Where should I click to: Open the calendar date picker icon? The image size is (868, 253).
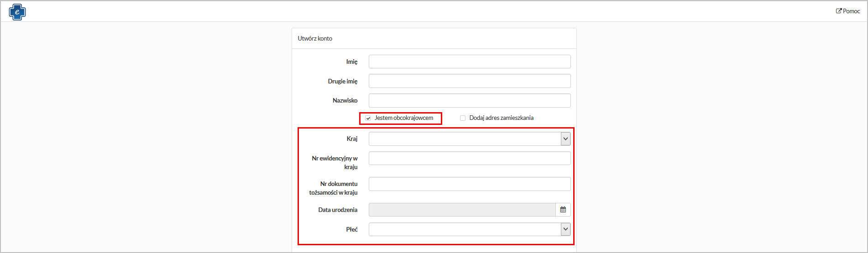[563, 210]
